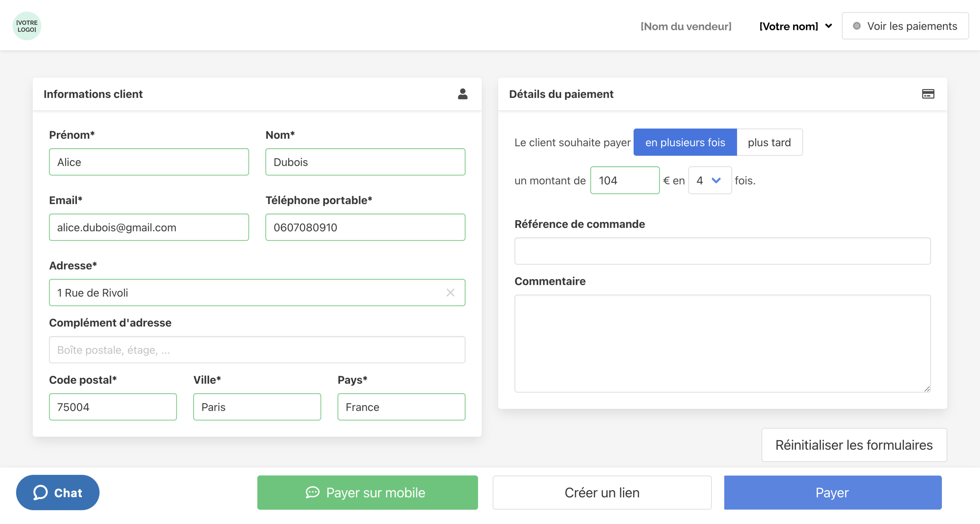Click the 'Détails du paiement' heading
The height and width of the screenshot is (524, 980).
click(561, 94)
